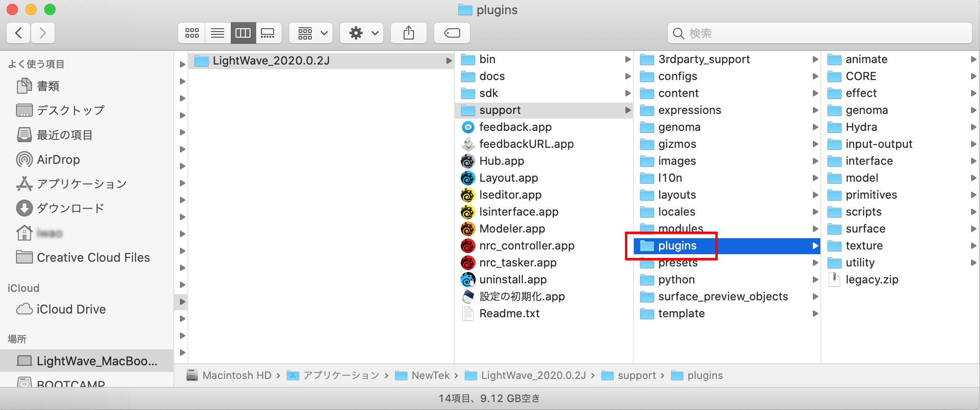The image size is (980, 410).
Task: Open Creative Cloud Files in the sidebar
Action: (x=87, y=257)
